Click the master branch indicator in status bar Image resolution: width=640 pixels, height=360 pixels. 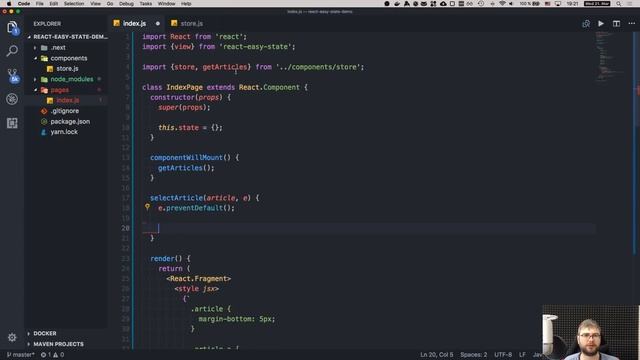tap(21, 355)
